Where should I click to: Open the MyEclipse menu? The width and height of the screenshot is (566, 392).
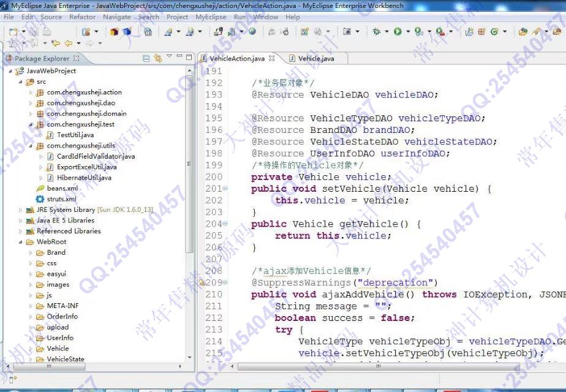click(211, 17)
